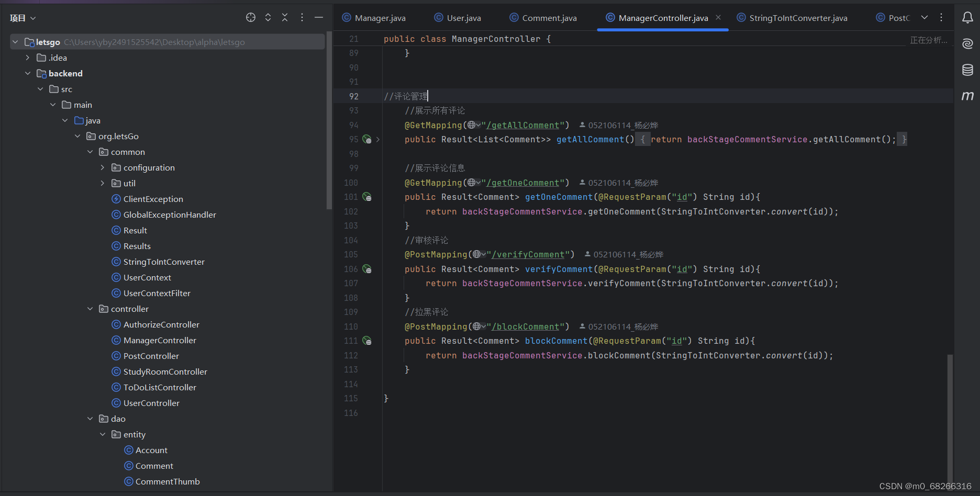Click /getOneComment URL link
The image size is (980, 496).
[x=523, y=183]
